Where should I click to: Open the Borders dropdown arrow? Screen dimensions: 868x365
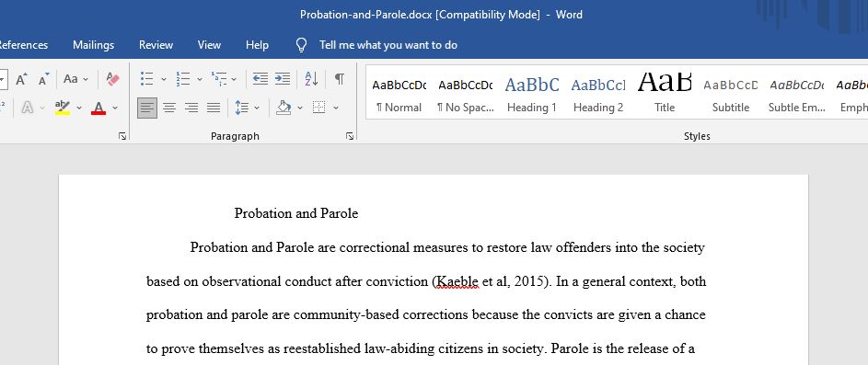point(335,108)
